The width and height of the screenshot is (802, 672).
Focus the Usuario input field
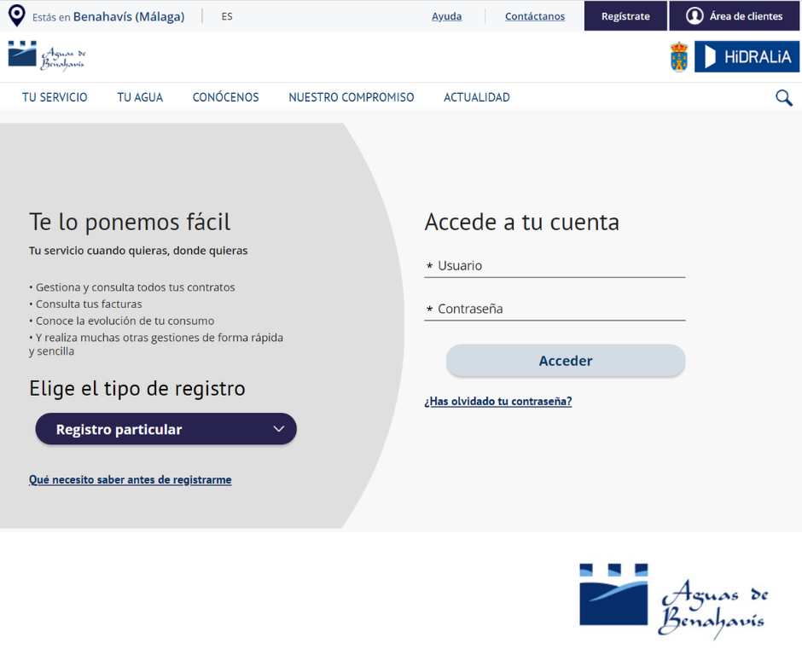(x=559, y=266)
